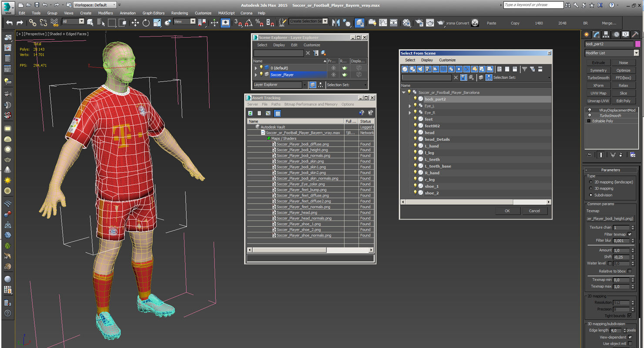Click the keyword search box in title bar
The width and height of the screenshot is (644, 348).
[x=533, y=5]
